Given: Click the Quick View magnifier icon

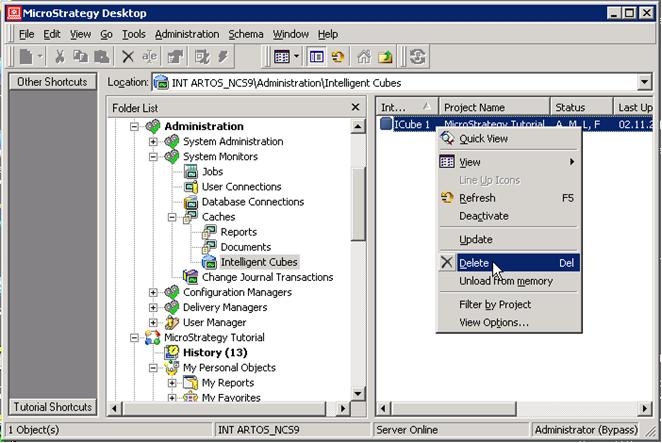Looking at the screenshot, I should tap(447, 138).
